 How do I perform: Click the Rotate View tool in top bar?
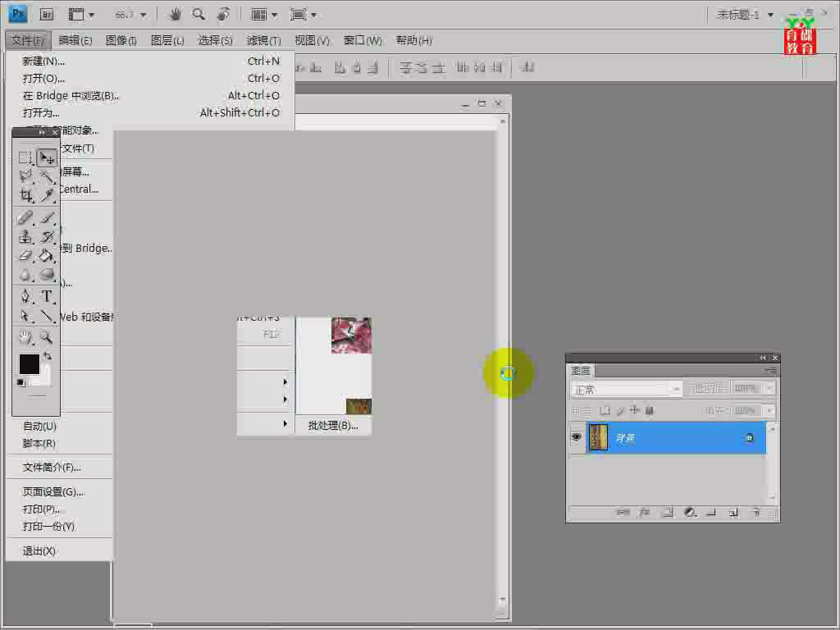[223, 15]
